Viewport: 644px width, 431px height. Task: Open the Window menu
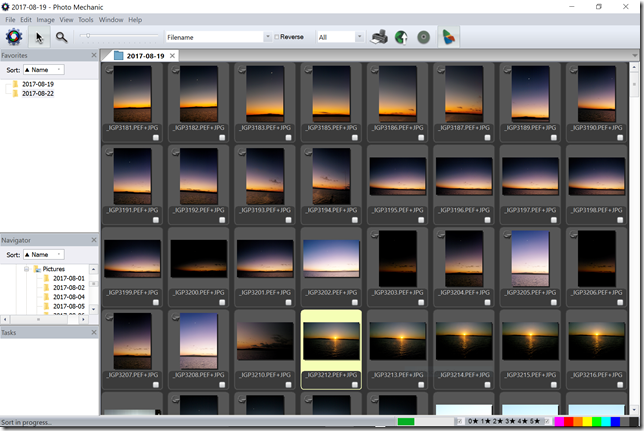click(111, 20)
